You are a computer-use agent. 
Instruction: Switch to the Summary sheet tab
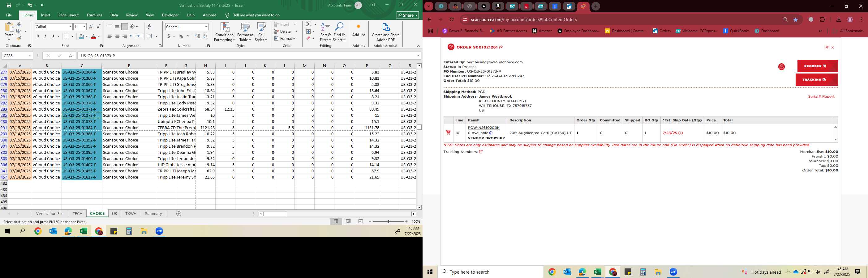pyautogui.click(x=153, y=214)
